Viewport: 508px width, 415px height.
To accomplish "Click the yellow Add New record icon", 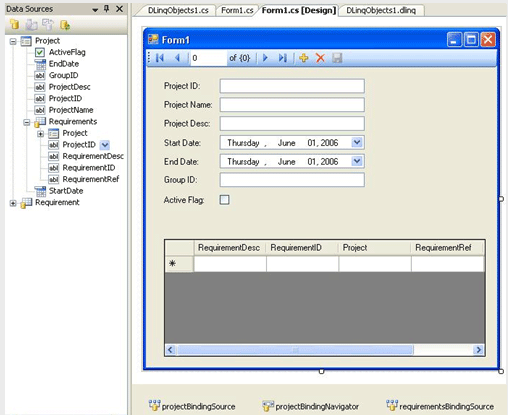I will pos(304,58).
